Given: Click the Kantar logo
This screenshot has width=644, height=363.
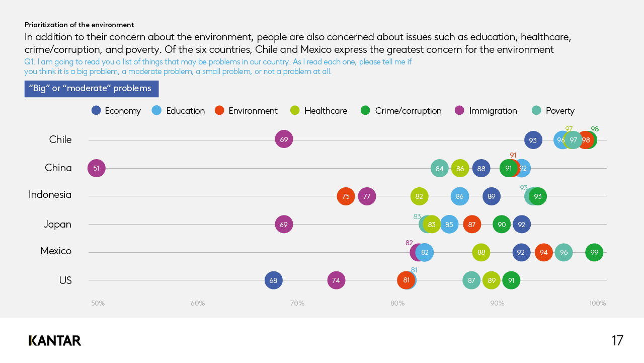Looking at the screenshot, I should 55,341.
